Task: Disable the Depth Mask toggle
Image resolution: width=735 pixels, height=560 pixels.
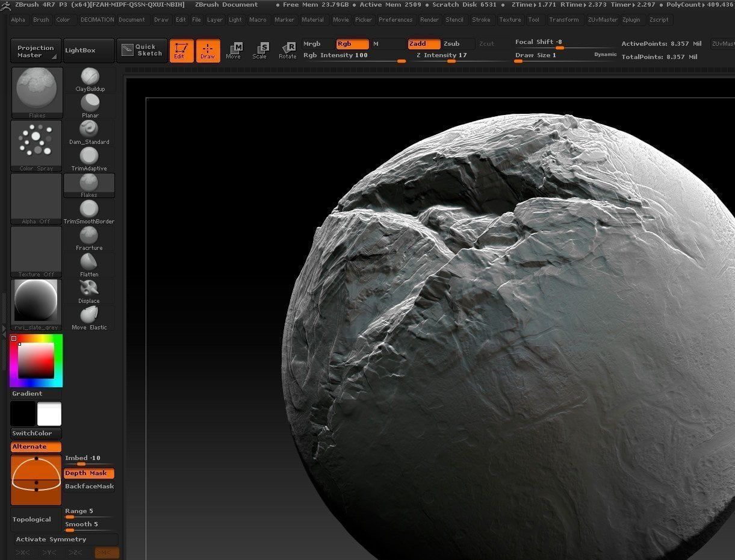Action: 88,473
